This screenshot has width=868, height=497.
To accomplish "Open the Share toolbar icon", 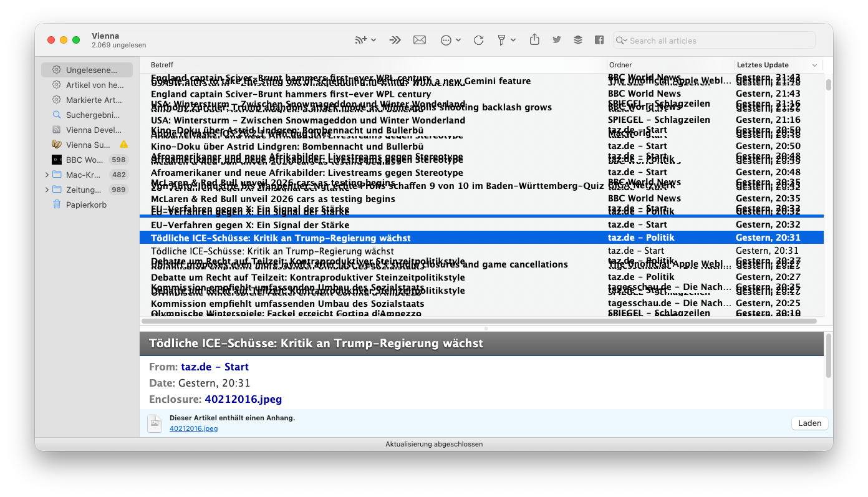I will tap(534, 40).
